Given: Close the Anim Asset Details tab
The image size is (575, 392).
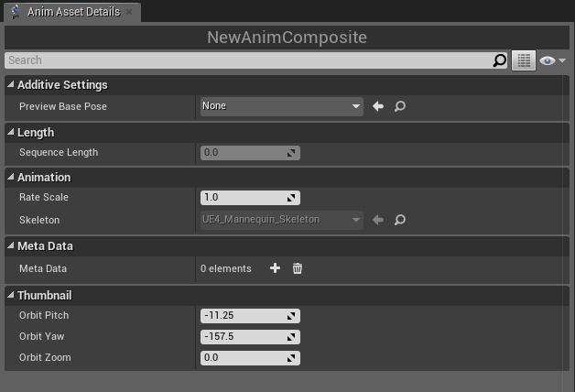Looking at the screenshot, I should pos(129,12).
